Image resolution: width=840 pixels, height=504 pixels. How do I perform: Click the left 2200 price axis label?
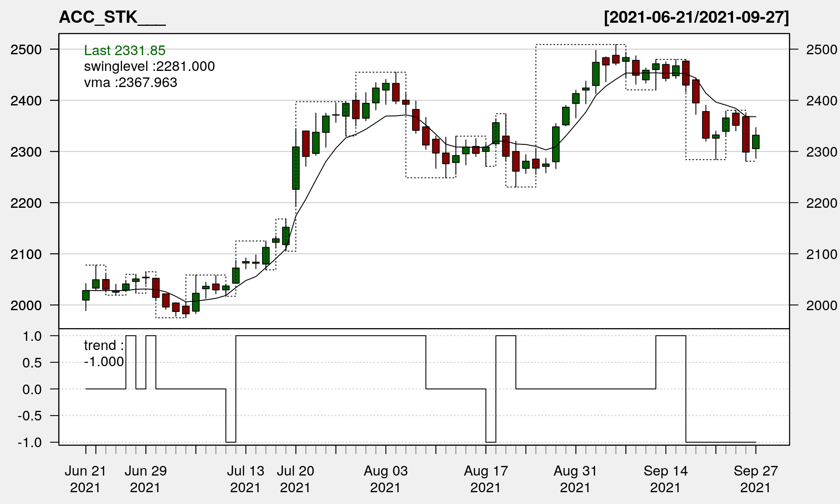pyautogui.click(x=26, y=203)
